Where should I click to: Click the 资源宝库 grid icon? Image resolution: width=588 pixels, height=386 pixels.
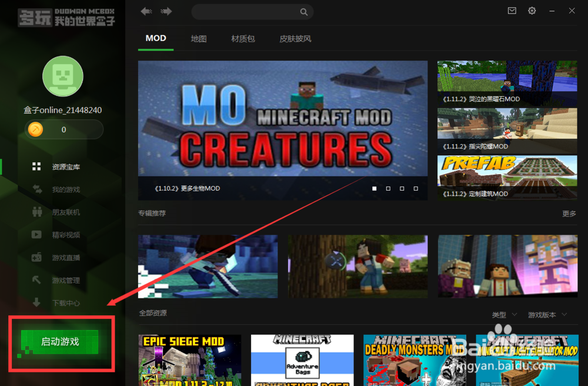[x=36, y=167]
